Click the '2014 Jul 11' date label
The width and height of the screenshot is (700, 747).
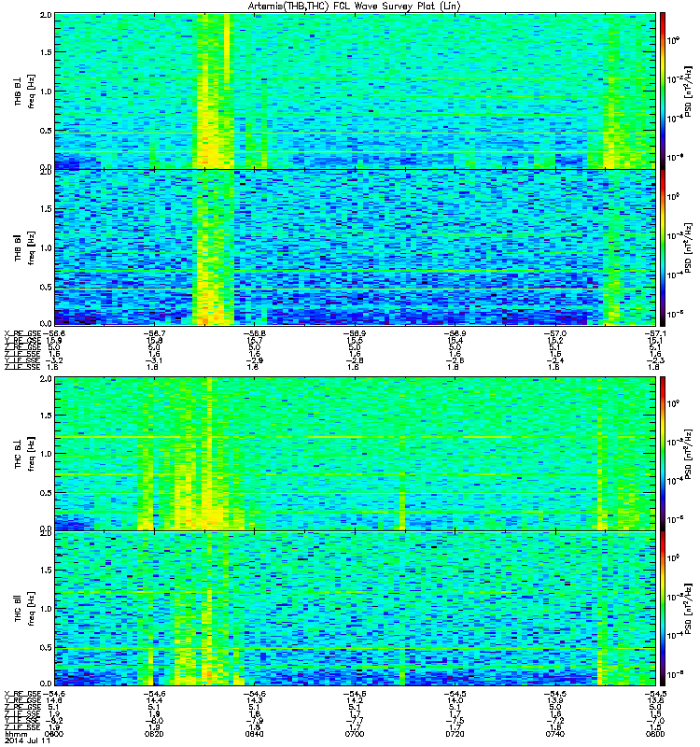27,740
